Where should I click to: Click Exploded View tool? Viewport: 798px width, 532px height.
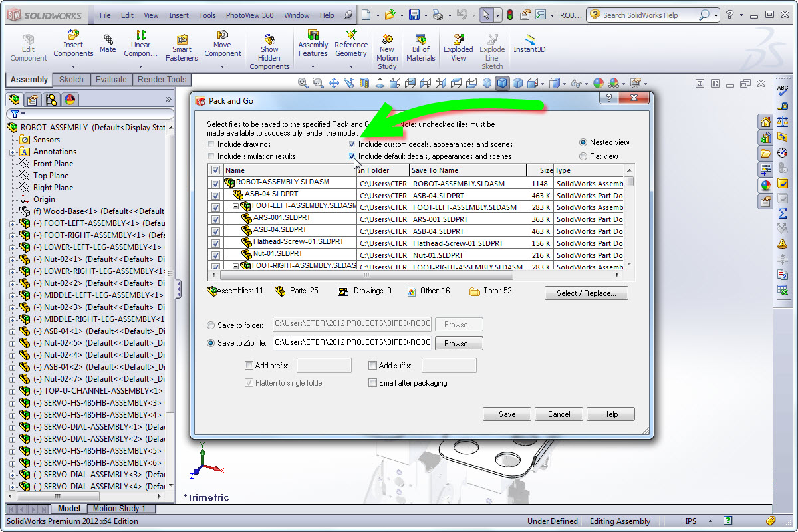coord(458,48)
